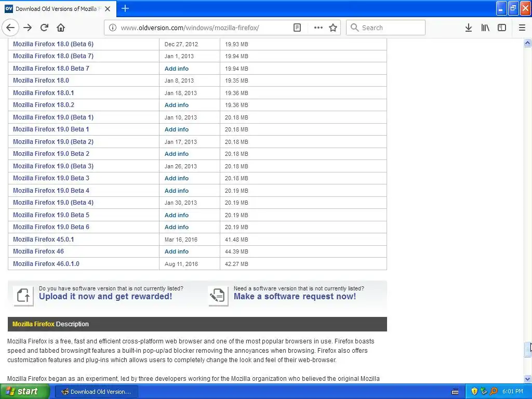The image size is (532, 399).
Task: Open Mozilla Firefox 18.0.2 link
Action: 44,105
